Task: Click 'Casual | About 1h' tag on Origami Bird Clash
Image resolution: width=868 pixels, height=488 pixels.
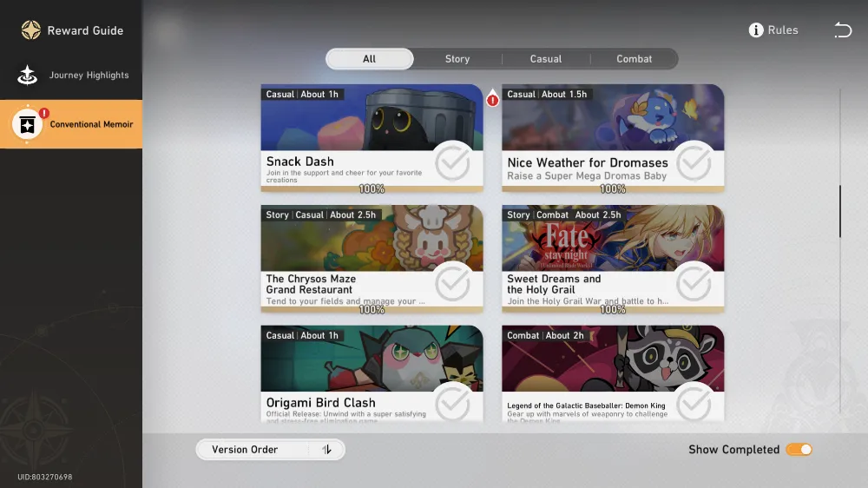Action: tap(302, 336)
